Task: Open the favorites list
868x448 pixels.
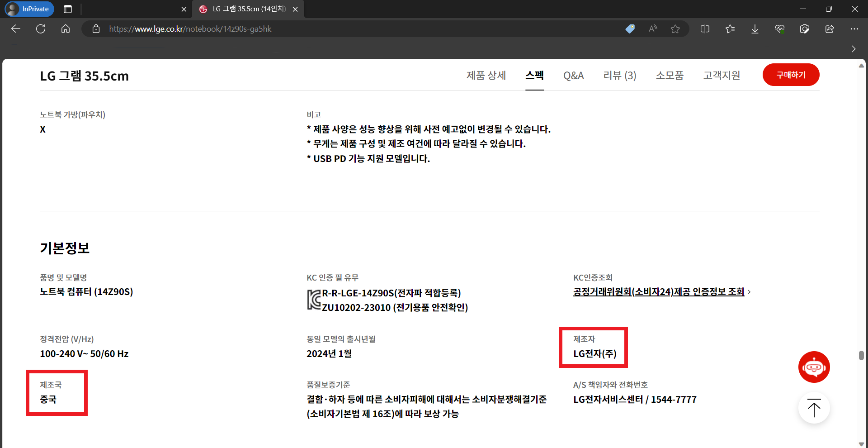Action: tap(730, 29)
